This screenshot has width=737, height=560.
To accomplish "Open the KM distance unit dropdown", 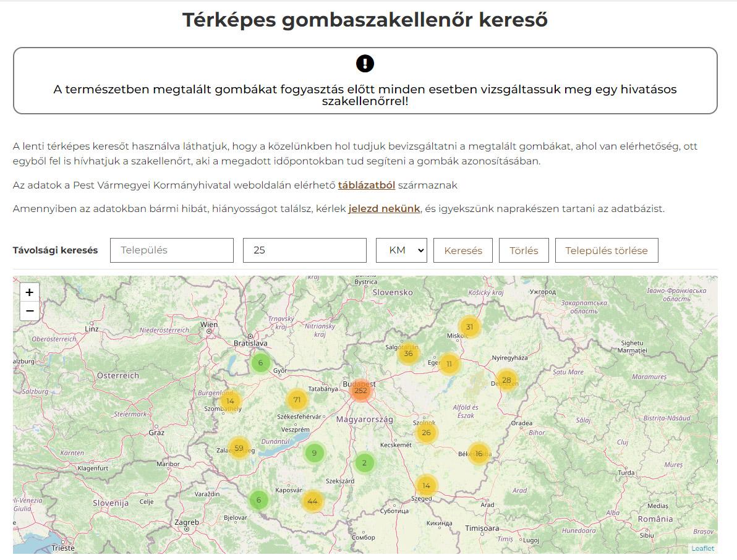I will tap(401, 250).
